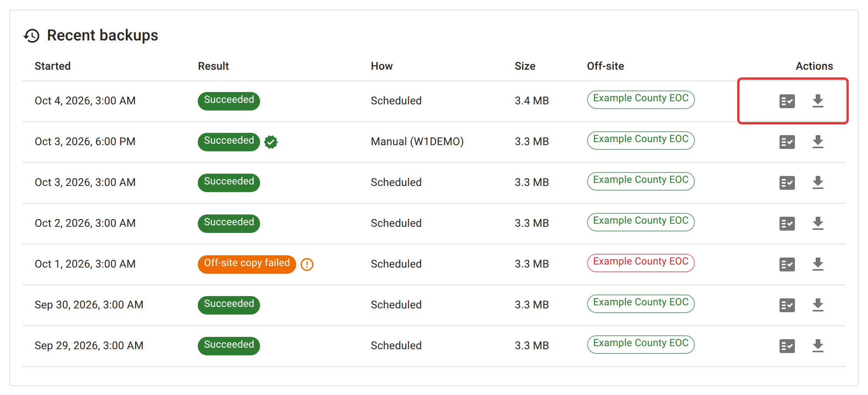Verify the Oct 1, 2026 backup
Image resolution: width=868 pixels, height=395 pixels.
tap(787, 264)
